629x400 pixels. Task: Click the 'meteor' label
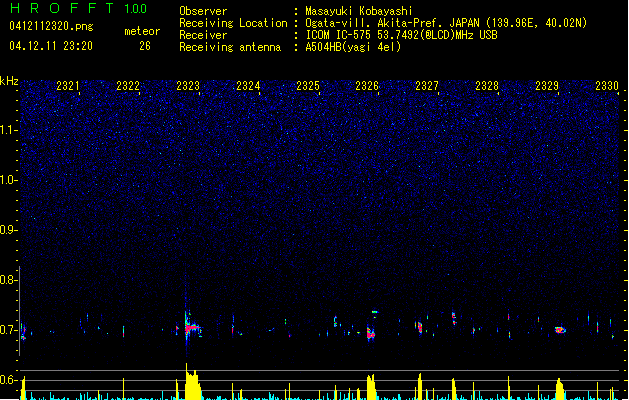pyautogui.click(x=142, y=31)
